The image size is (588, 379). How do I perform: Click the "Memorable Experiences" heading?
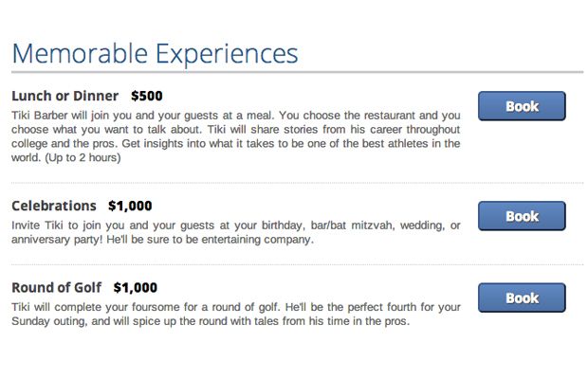click(x=155, y=53)
